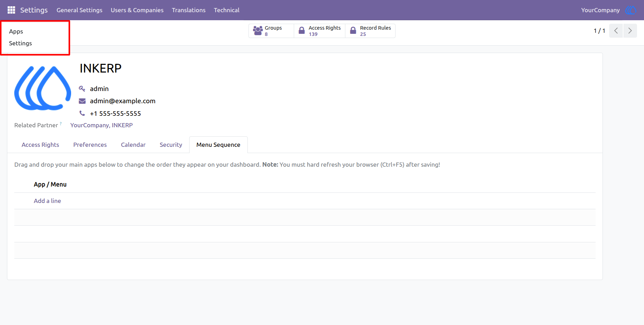Switch to the Calendar tab
The image size is (644, 325).
pos(133,145)
